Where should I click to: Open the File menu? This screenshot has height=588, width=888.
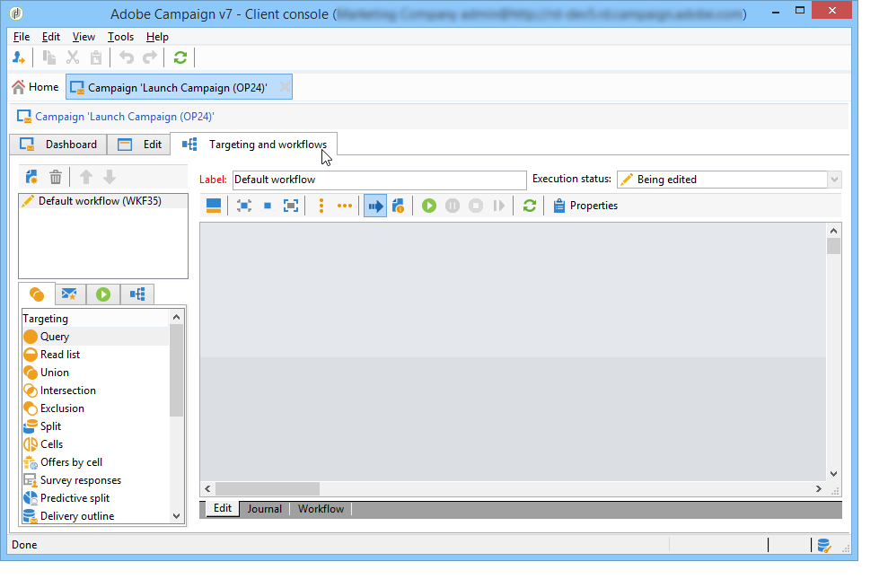click(x=22, y=37)
